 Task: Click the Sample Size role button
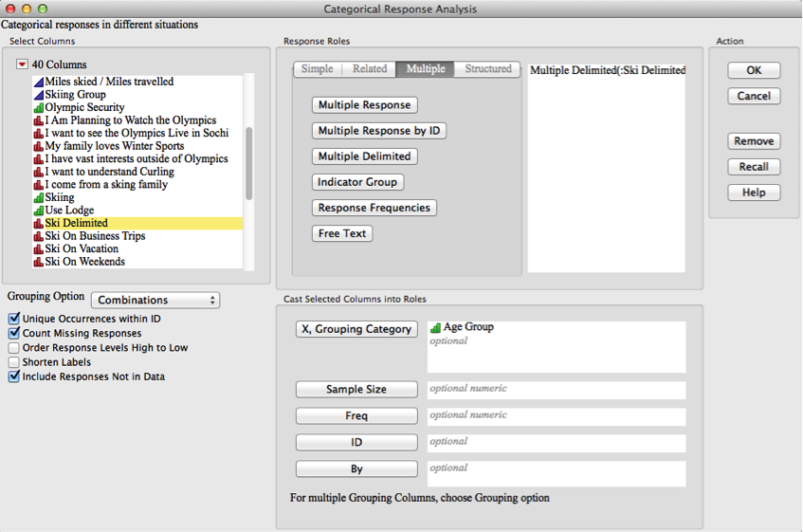click(356, 389)
